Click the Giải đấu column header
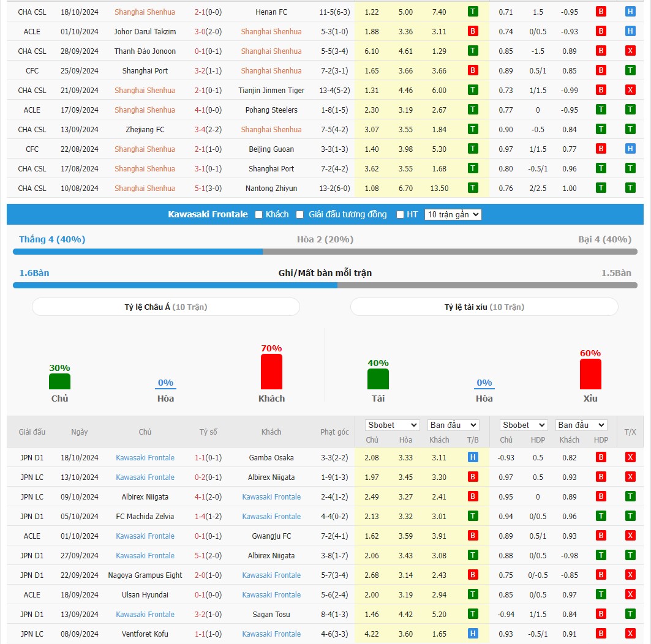This screenshot has width=651, height=644. [x=32, y=432]
